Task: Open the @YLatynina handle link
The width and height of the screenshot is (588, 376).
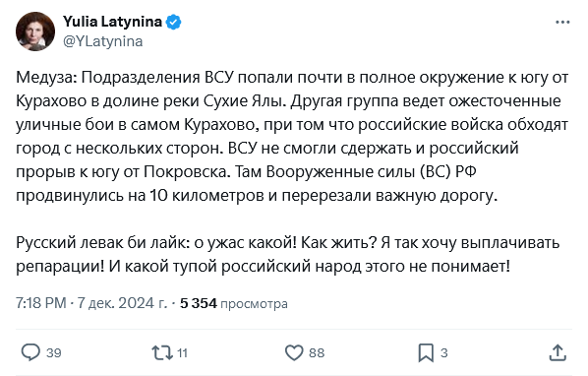Action: click(x=102, y=41)
